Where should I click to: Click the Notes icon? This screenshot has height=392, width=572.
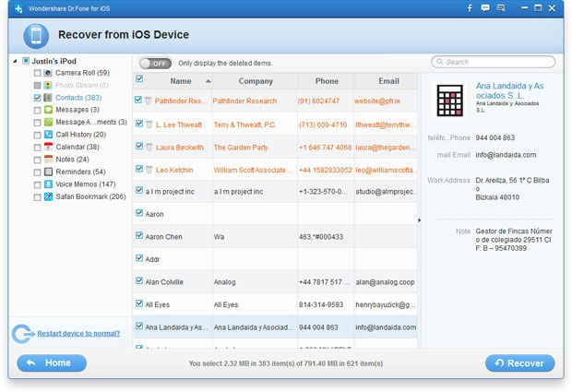tap(48, 160)
